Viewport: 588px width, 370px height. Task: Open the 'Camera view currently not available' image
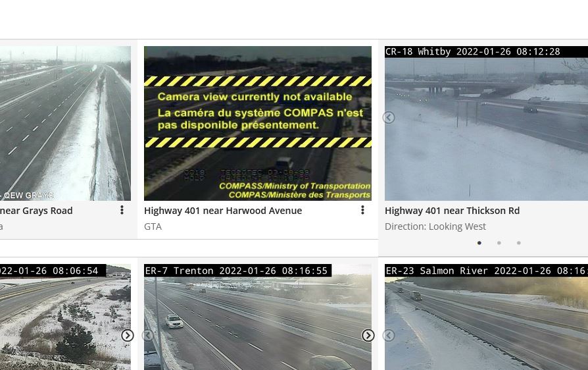tap(258, 124)
